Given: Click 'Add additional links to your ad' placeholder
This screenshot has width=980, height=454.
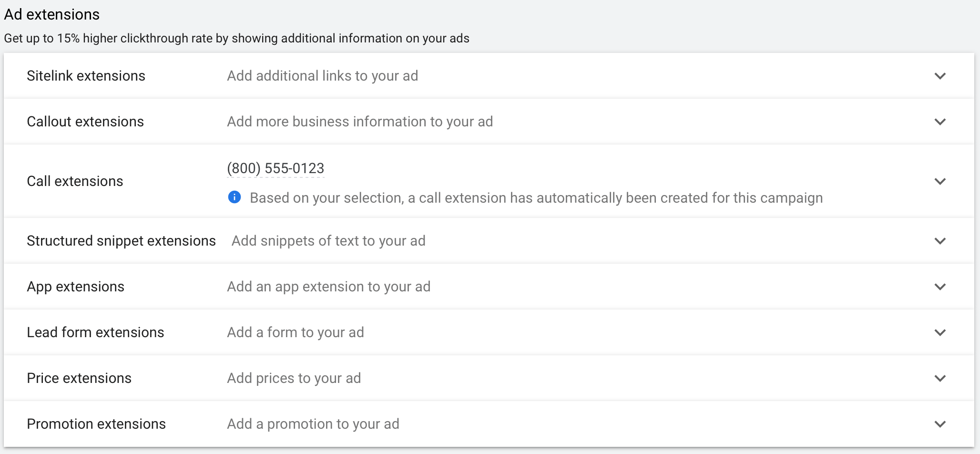Looking at the screenshot, I should (322, 75).
